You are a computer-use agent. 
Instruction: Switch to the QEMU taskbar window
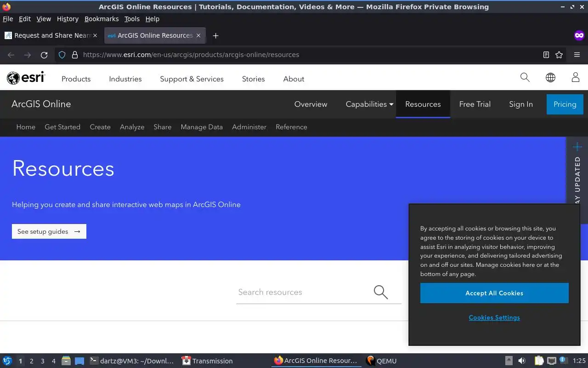[x=381, y=361]
